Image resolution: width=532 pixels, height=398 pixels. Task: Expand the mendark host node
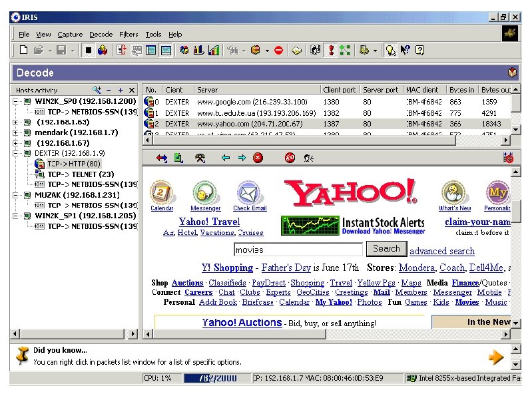pyautogui.click(x=15, y=133)
